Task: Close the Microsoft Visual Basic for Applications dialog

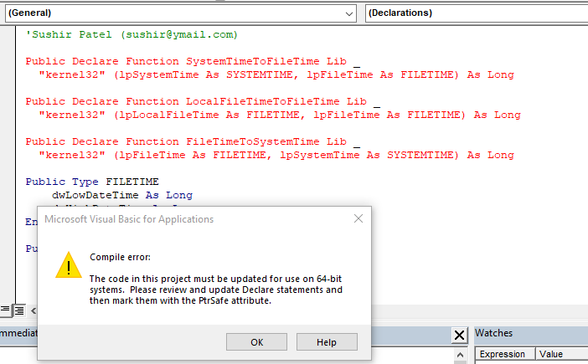Action: click(358, 218)
